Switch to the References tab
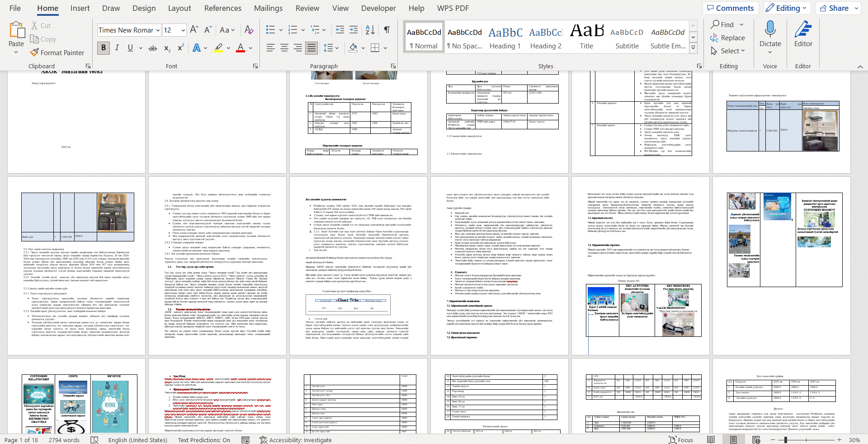Screen dimensions: 868x444 point(222,8)
